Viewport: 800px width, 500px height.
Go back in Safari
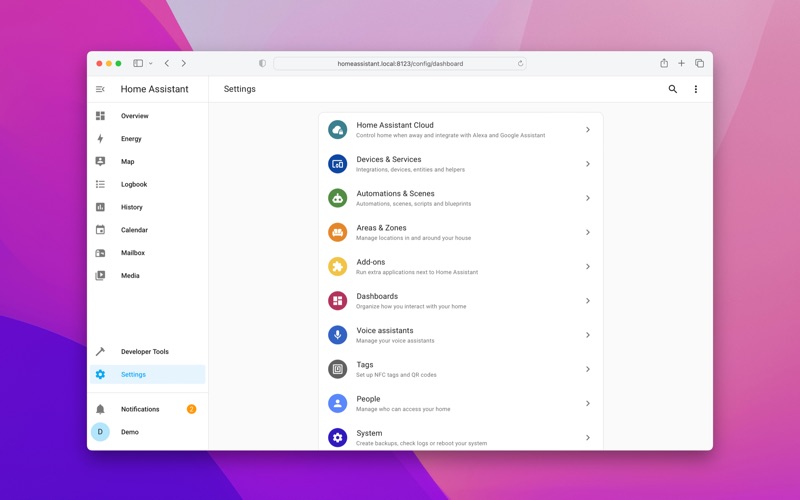coord(167,63)
